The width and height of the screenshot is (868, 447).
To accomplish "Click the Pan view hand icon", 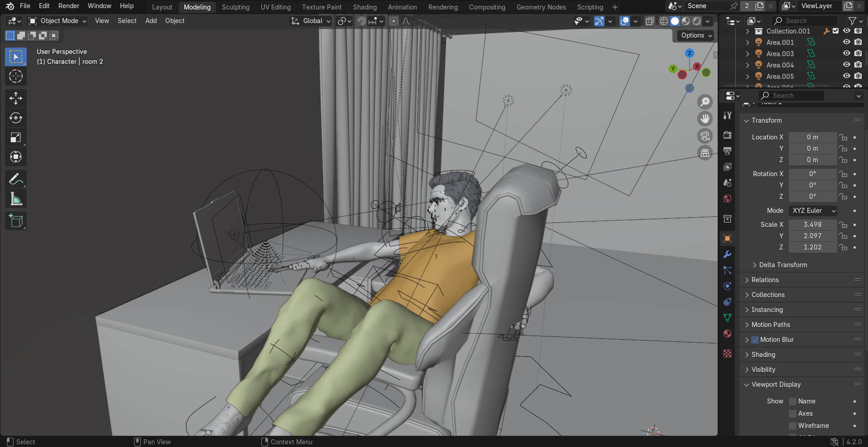I will pyautogui.click(x=705, y=119).
